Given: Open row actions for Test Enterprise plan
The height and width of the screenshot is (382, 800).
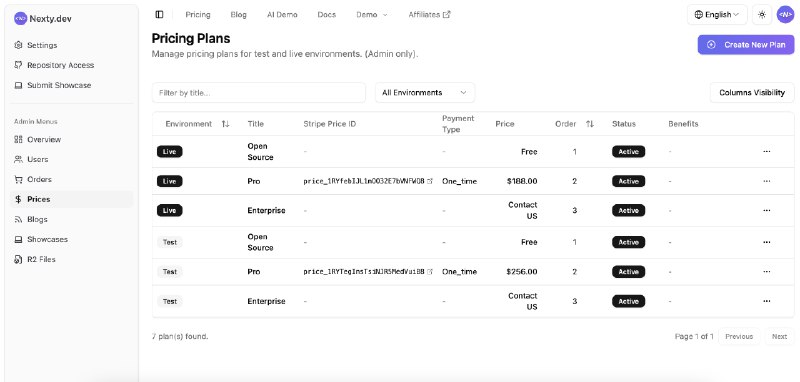Looking at the screenshot, I should coord(766,301).
